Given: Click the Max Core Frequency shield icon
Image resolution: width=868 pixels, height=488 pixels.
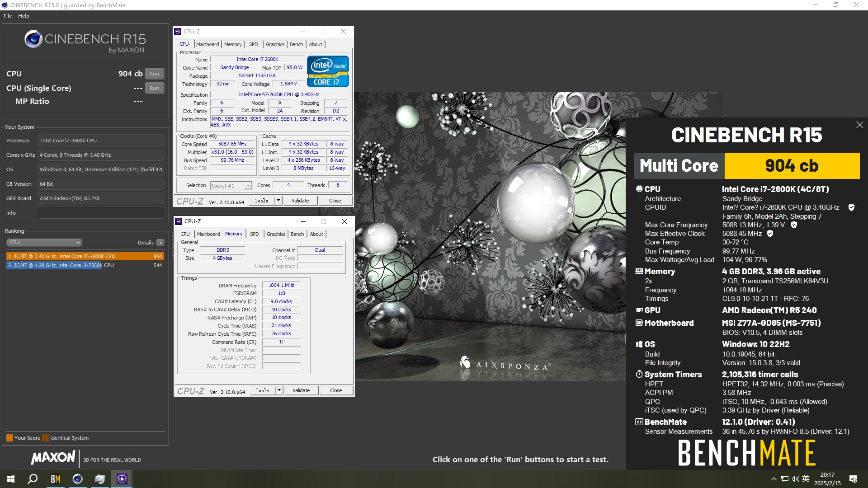Looking at the screenshot, I should 794,225.
